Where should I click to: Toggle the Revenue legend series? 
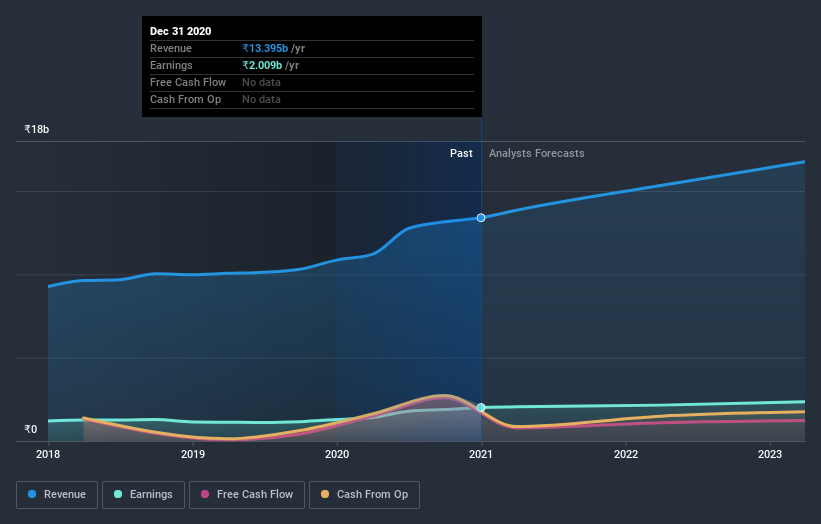pyautogui.click(x=57, y=495)
